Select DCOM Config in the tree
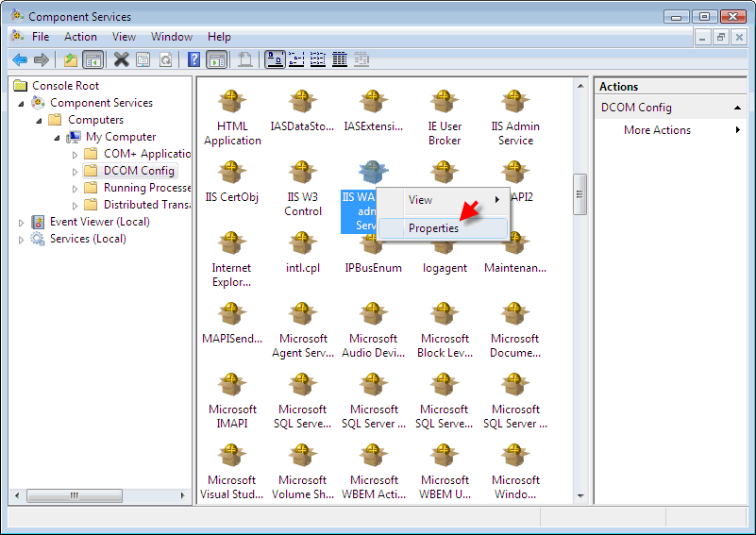Screen dimensions: 756x535 (x=139, y=171)
